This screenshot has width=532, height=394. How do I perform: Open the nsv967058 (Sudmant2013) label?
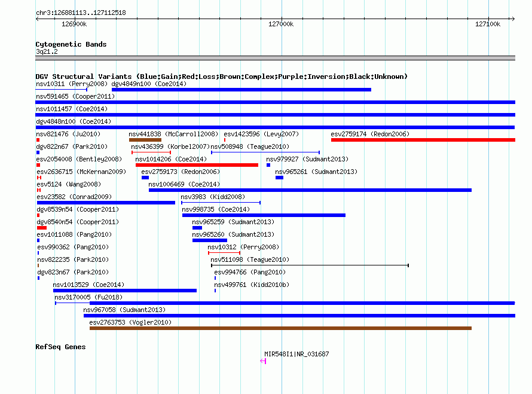click(x=124, y=310)
